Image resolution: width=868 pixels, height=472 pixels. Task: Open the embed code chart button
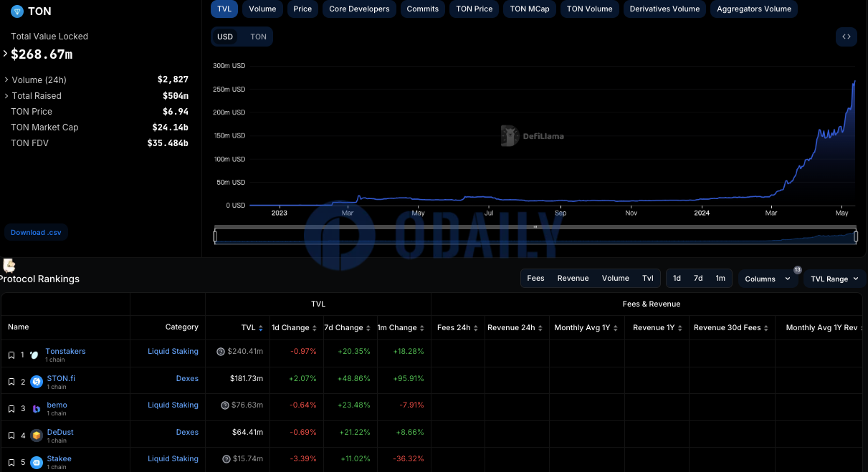[846, 37]
